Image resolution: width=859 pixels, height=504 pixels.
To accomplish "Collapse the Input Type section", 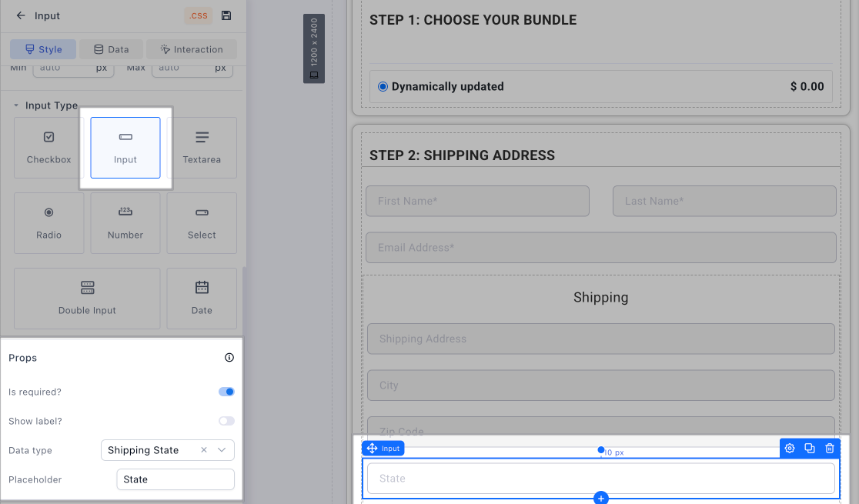I will tap(17, 105).
